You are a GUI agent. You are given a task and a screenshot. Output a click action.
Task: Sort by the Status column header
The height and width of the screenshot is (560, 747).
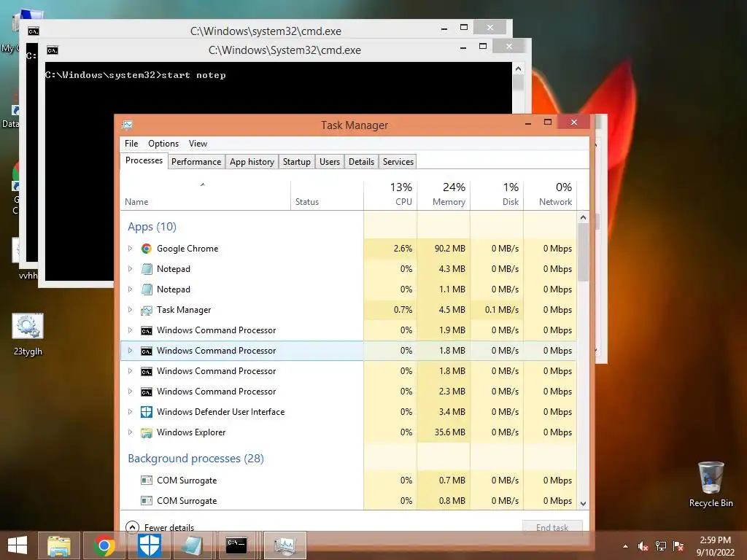[x=327, y=195]
